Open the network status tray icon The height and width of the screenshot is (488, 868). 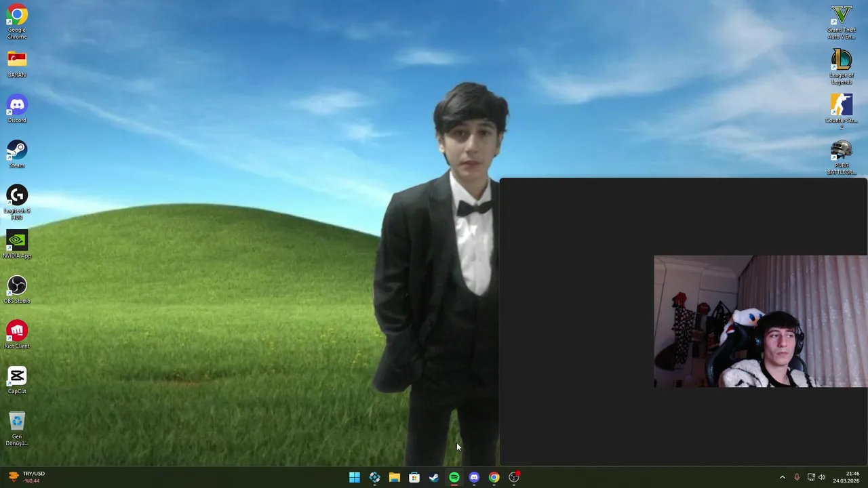tap(811, 477)
